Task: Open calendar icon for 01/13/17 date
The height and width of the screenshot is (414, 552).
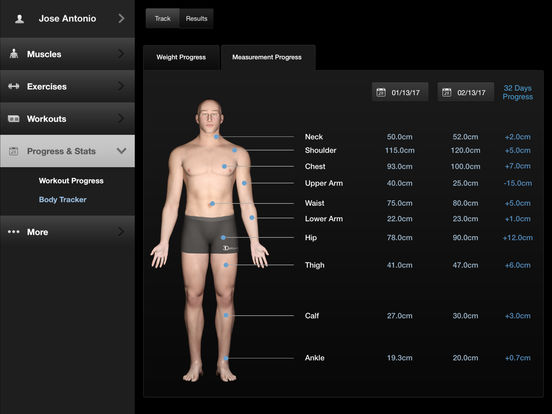Action: pyautogui.click(x=381, y=92)
